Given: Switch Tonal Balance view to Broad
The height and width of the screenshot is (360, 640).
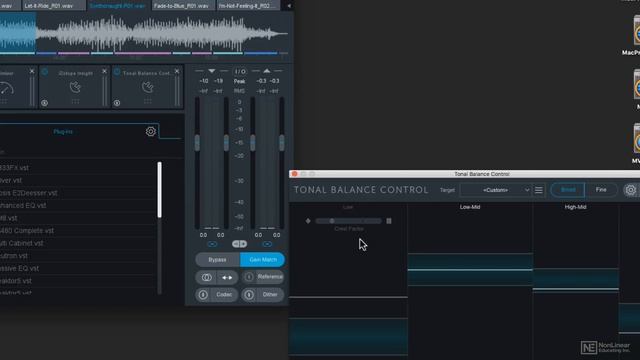Looking at the screenshot, I should [x=568, y=190].
